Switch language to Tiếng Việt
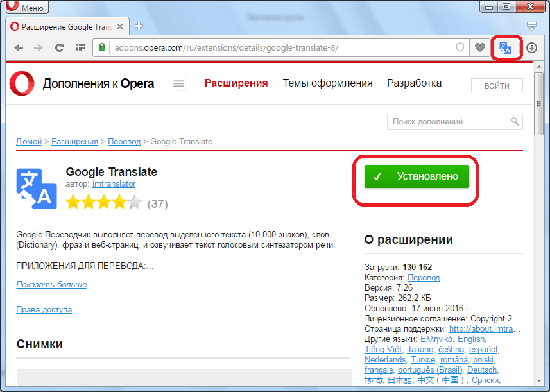This screenshot has height=392, width=550. (383, 350)
